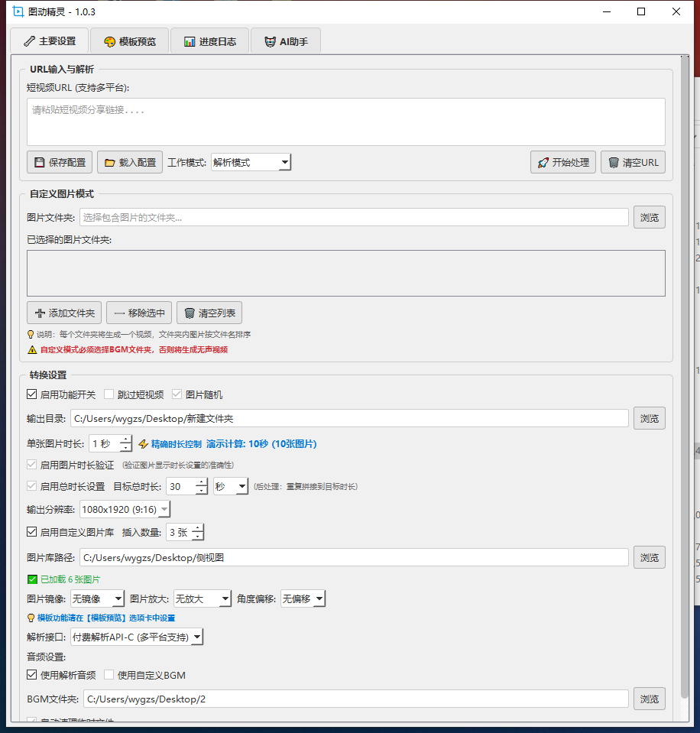
Task: Click the 短视频URL text input box
Action: (x=345, y=122)
